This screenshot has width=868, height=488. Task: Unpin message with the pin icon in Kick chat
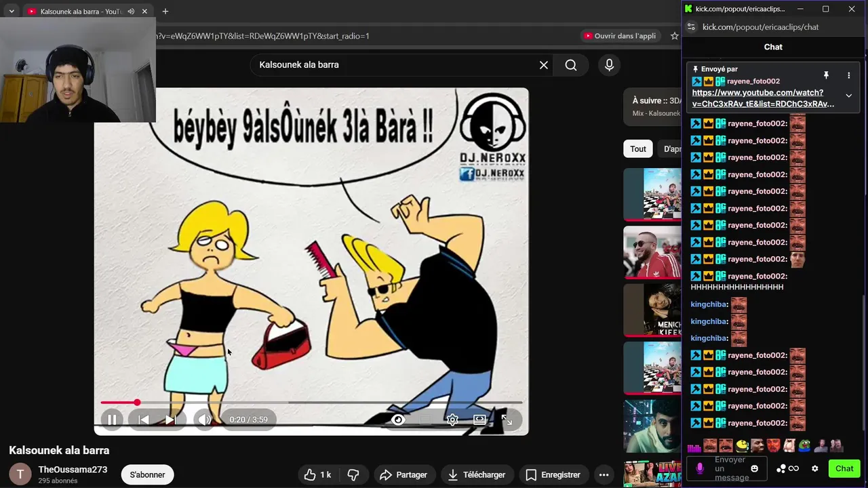tap(826, 75)
